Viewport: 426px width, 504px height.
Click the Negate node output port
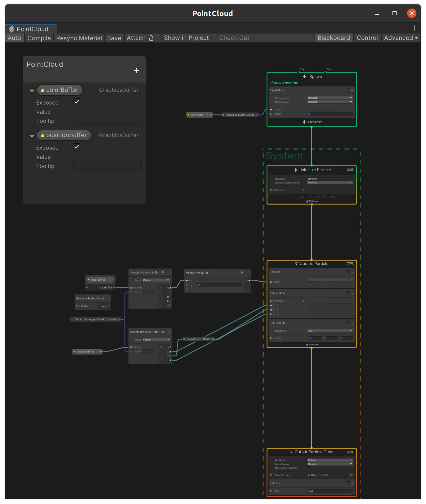click(213, 339)
